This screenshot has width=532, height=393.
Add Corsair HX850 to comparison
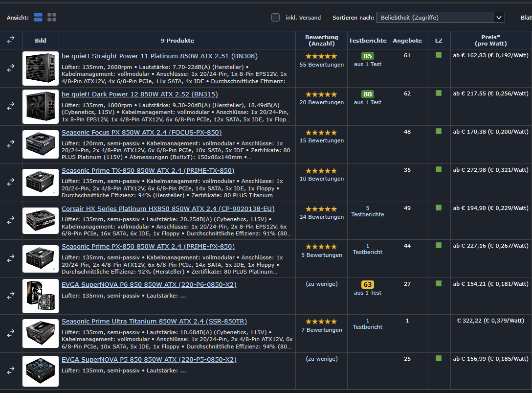point(11,220)
